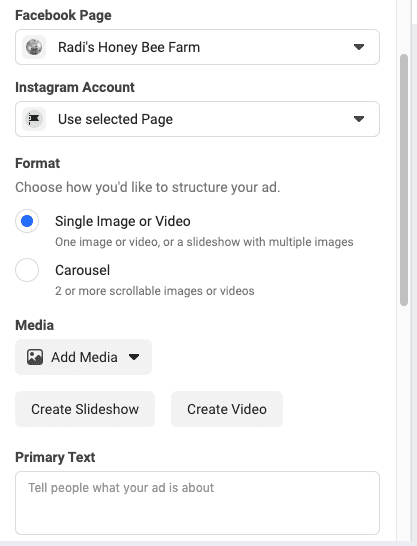Viewport: 417px width, 546px height.
Task: Click the Single Image or Video label
Action: click(123, 221)
